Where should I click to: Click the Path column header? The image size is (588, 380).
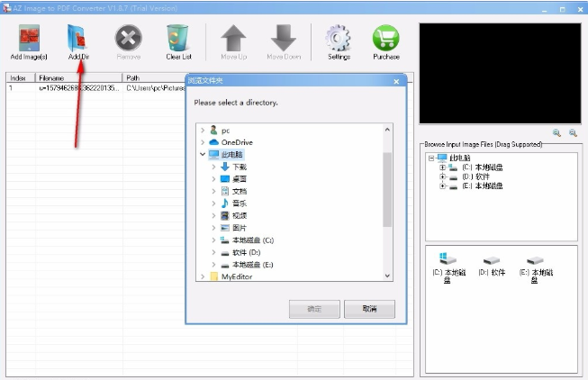click(x=154, y=78)
